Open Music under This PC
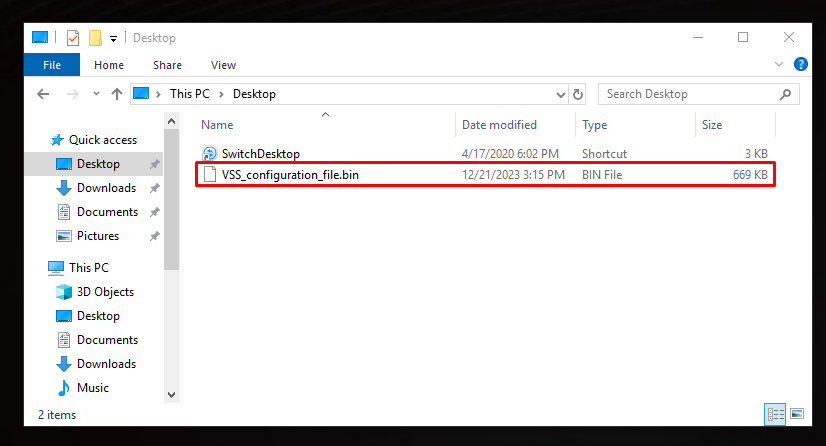Viewport: 826px width, 446px height. (93, 388)
